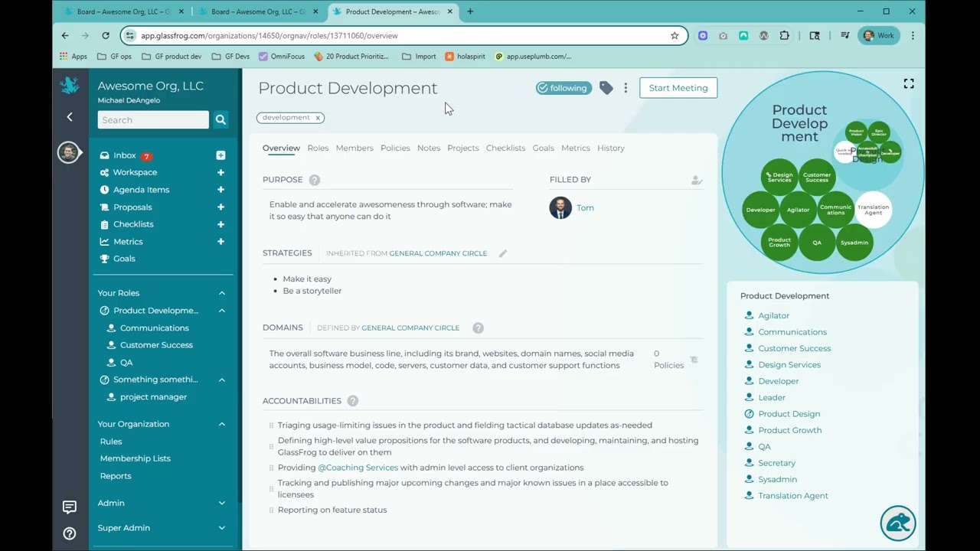Expand org chart to fullscreen

pyautogui.click(x=909, y=83)
